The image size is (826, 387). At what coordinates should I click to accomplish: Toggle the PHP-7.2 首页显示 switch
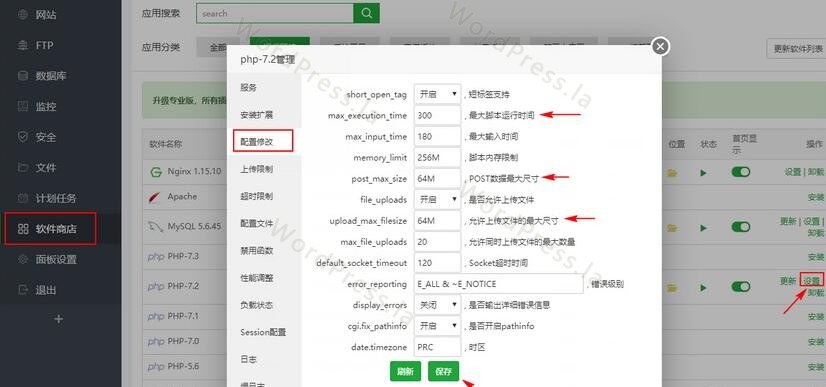741,287
